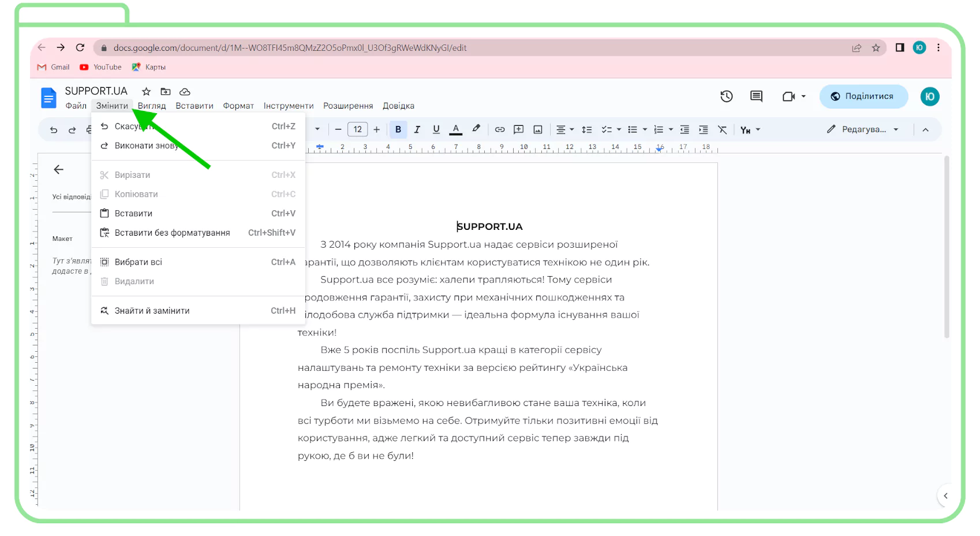980x536 pixels.
Task: Add comment icon in toolbar
Action: [519, 129]
